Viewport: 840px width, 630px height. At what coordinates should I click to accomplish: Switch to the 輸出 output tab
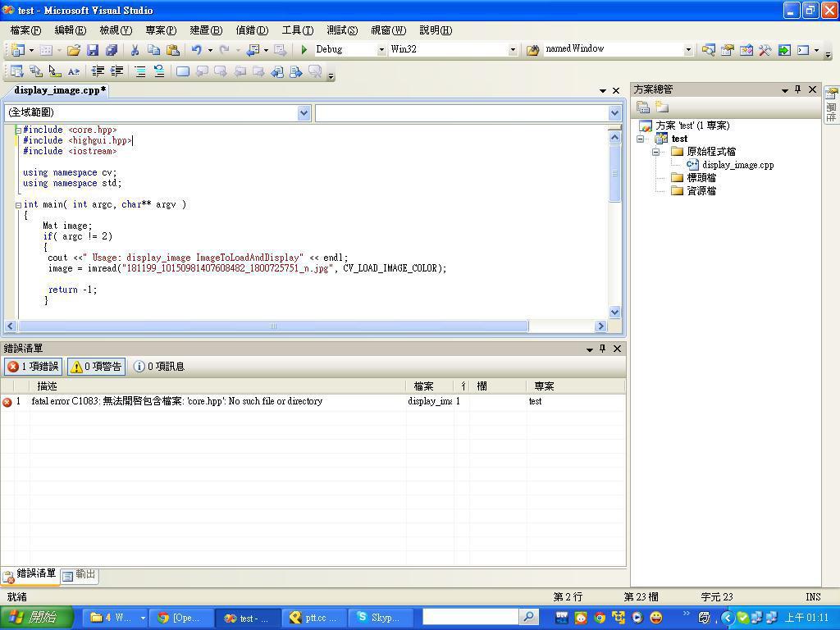coord(80,575)
